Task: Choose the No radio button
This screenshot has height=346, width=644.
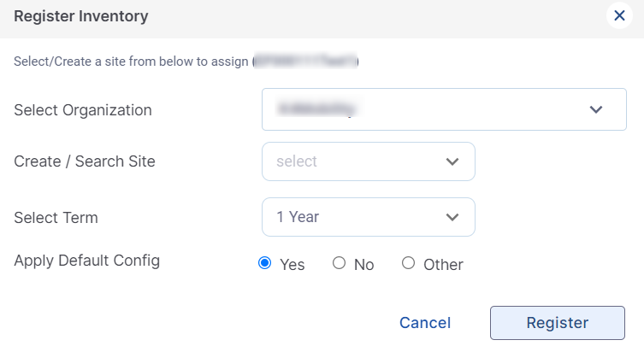Action: click(x=339, y=263)
